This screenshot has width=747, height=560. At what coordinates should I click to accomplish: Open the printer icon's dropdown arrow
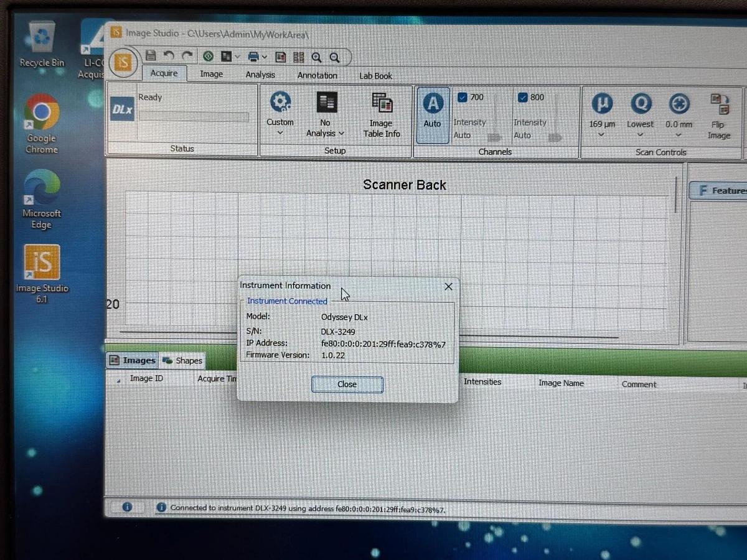tap(265, 58)
